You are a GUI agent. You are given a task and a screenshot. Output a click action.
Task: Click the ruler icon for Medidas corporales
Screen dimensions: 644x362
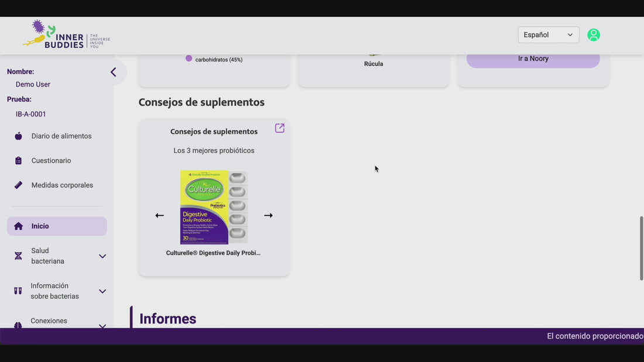18,185
